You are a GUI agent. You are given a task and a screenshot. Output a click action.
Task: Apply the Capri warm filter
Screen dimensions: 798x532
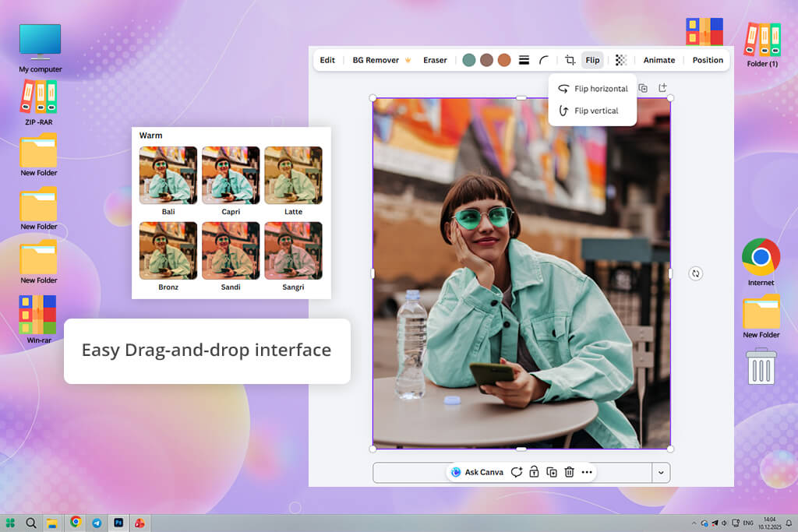point(231,175)
